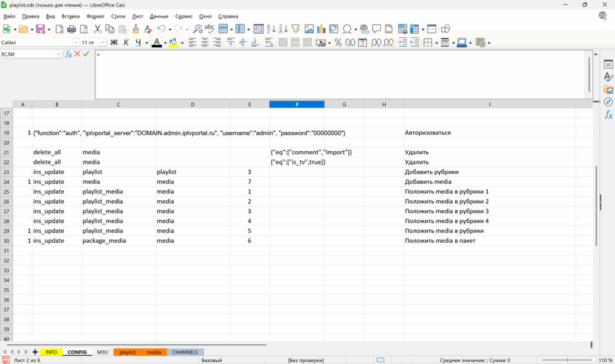The height and width of the screenshot is (364, 615).
Task: Expand the Calibri font name dropdown
Action: click(76, 43)
